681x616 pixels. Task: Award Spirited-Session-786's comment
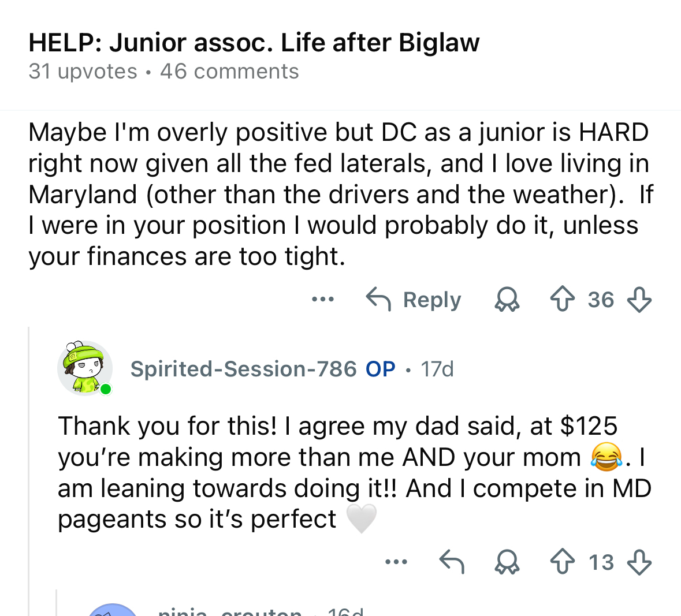507,562
